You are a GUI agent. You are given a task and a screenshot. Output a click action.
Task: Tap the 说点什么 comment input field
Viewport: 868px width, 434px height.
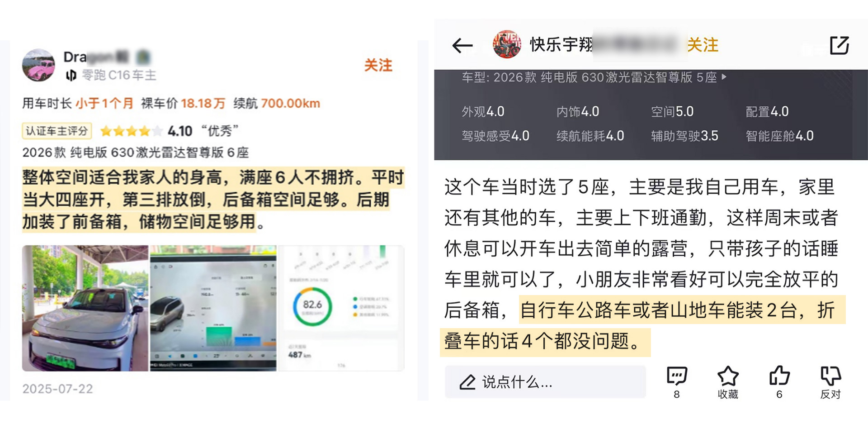pyautogui.click(x=545, y=382)
